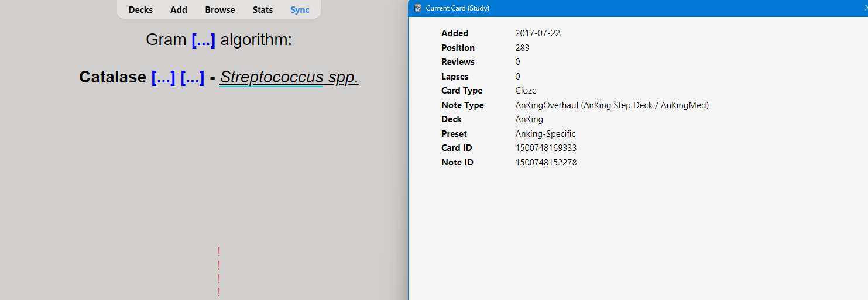The height and width of the screenshot is (300, 868).
Task: Click the Added date 2017-07-22
Action: [x=537, y=33]
